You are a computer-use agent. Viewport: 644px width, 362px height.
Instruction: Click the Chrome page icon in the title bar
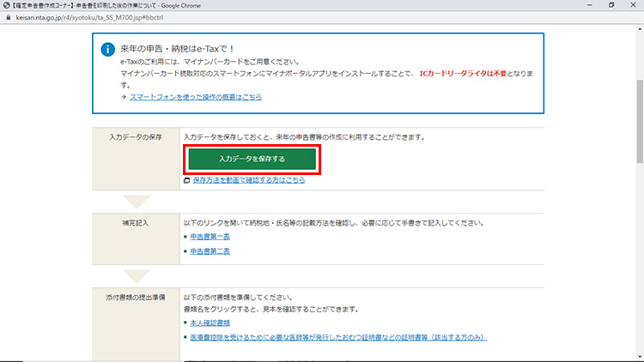6,4
